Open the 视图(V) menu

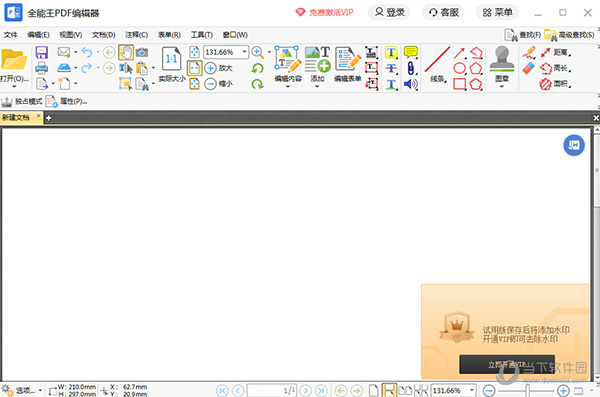click(71, 35)
